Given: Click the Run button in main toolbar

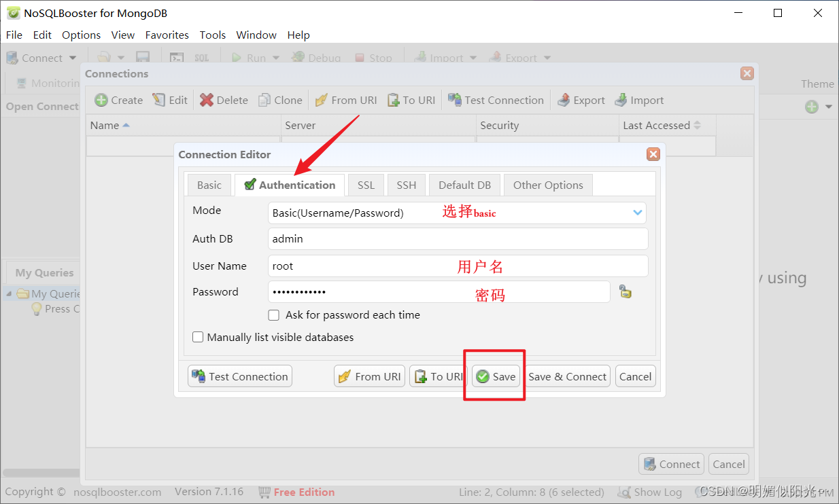Looking at the screenshot, I should click(x=249, y=58).
